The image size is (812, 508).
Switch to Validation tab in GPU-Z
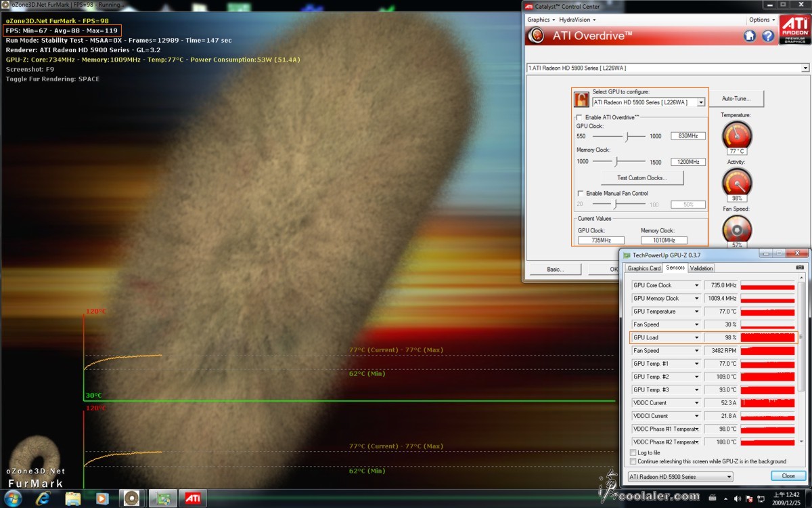(701, 268)
